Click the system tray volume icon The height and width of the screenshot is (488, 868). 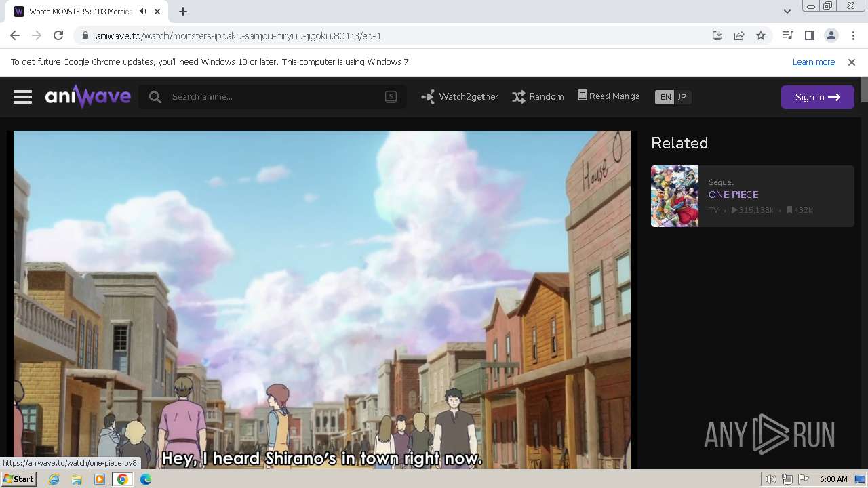770,479
